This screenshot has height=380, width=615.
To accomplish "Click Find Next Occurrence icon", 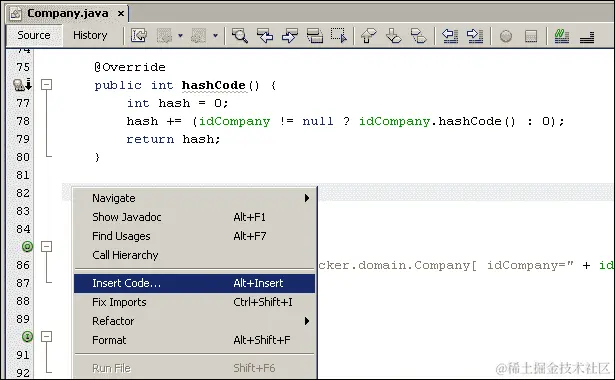I will tap(290, 36).
